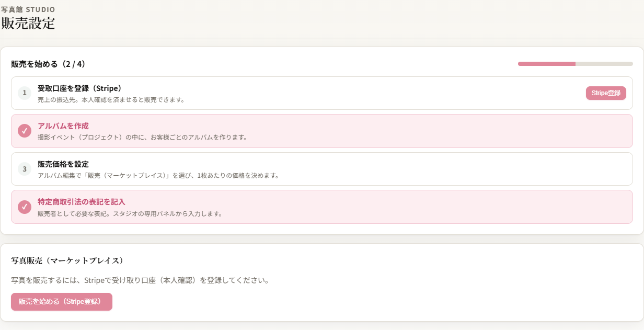Click the step 3 number badge

(25, 169)
